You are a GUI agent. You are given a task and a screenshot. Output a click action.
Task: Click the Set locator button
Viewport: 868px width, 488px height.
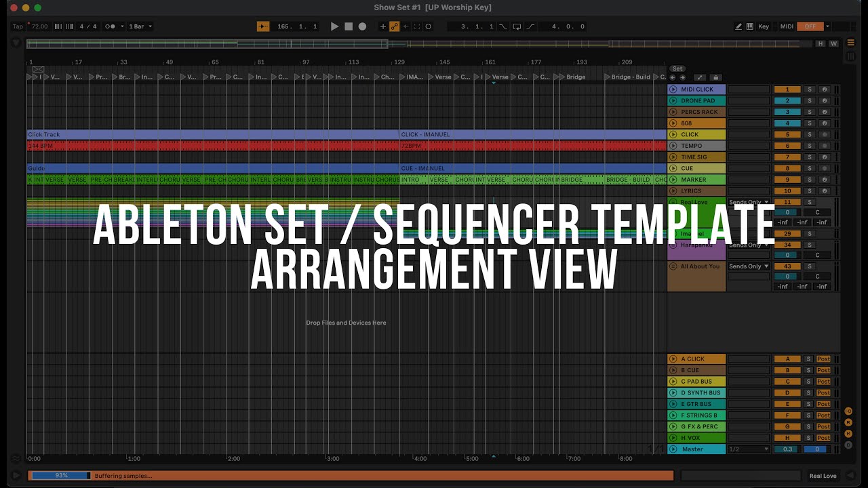(677, 68)
